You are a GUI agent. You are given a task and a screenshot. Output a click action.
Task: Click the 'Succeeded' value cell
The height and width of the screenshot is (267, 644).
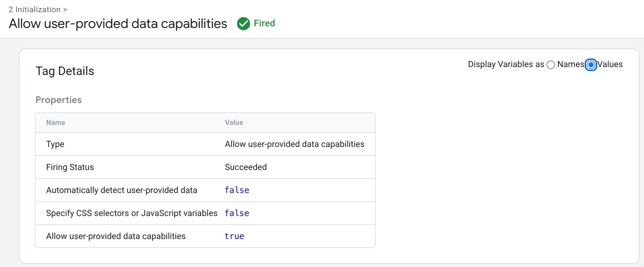(x=246, y=167)
